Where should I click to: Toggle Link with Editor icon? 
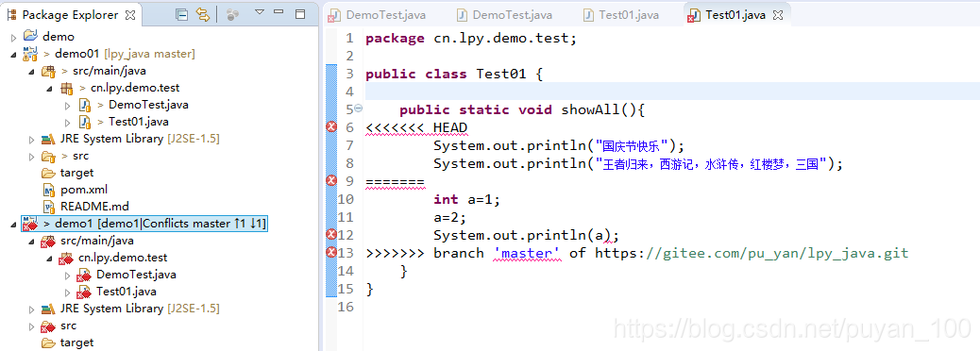pos(202,14)
